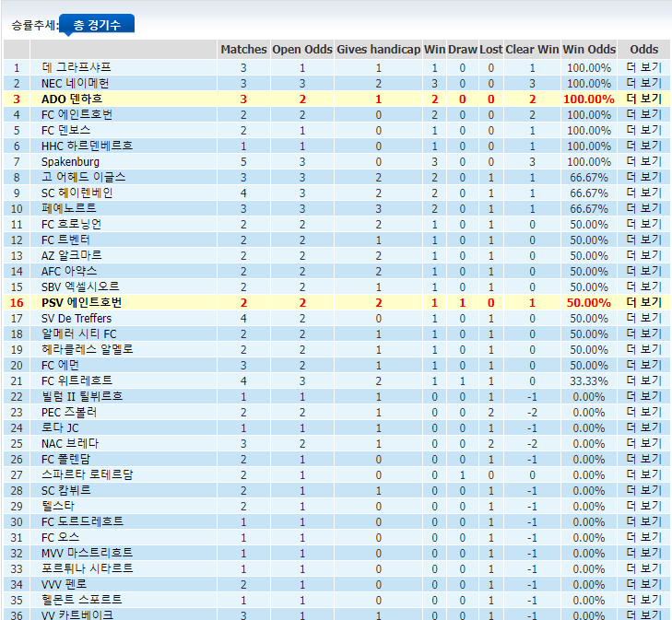Open 더 보기 for PSV 에인트호번
Image resolution: width=672 pixels, height=620 pixels.
pyautogui.click(x=643, y=303)
